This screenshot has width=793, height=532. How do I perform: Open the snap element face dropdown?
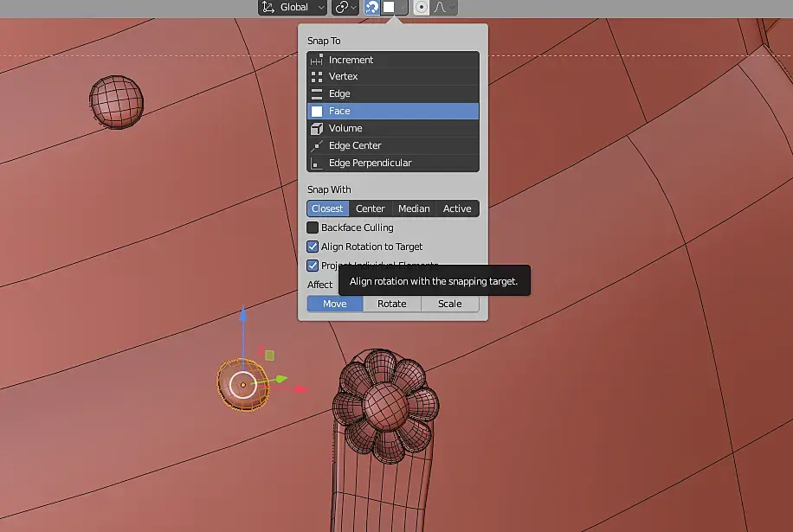click(395, 7)
